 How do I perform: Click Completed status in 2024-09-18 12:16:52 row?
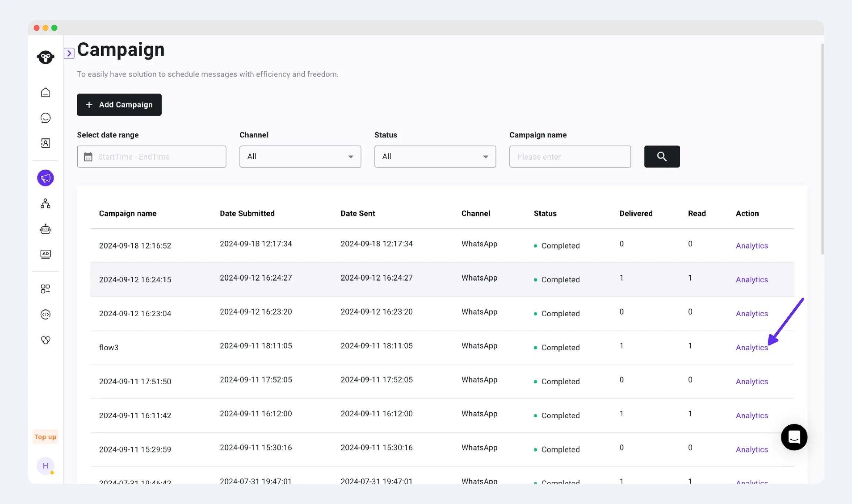pos(557,246)
